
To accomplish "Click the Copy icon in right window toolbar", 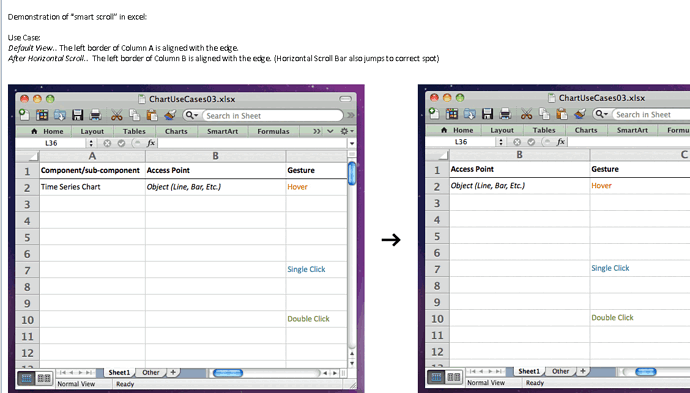I will coord(544,114).
